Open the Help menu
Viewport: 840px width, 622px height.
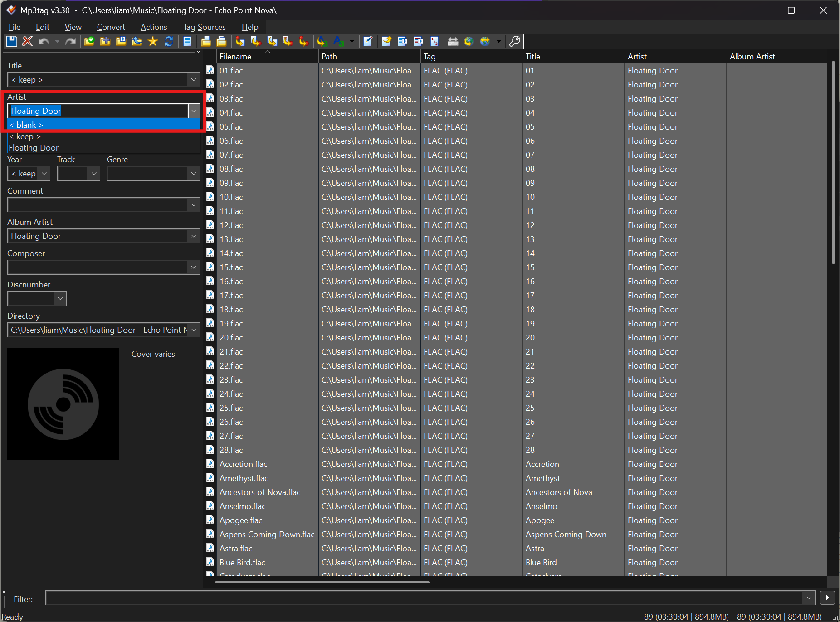point(250,27)
